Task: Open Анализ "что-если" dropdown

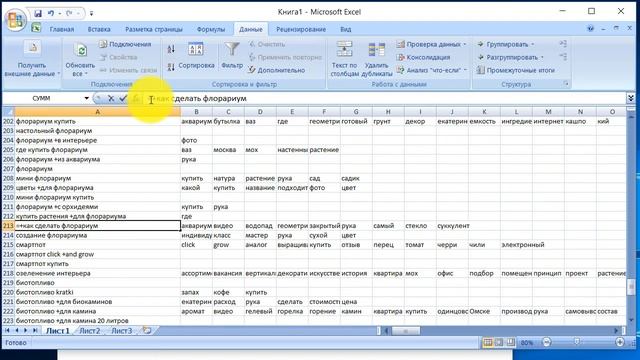Action: (432, 70)
